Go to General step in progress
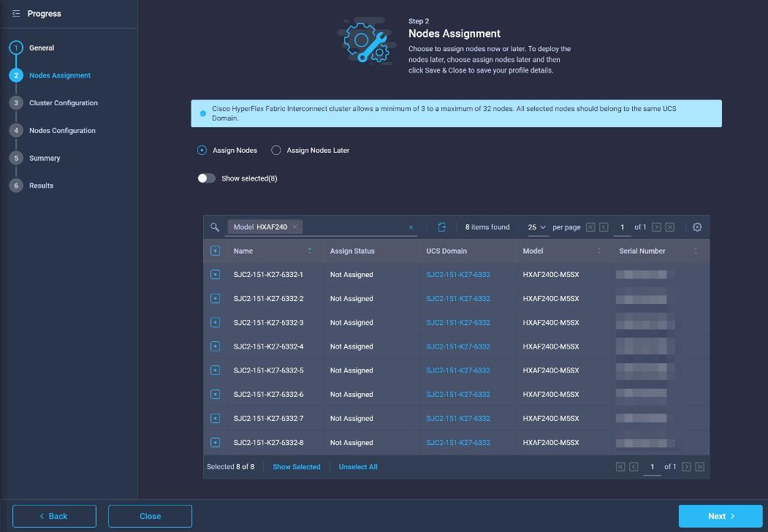 42,48
